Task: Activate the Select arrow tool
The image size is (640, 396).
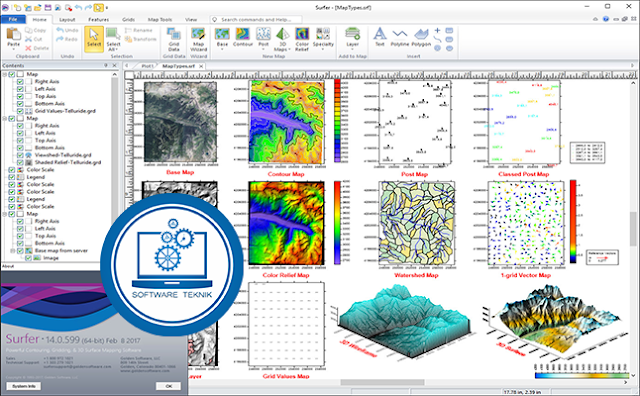Action: pos(94,39)
